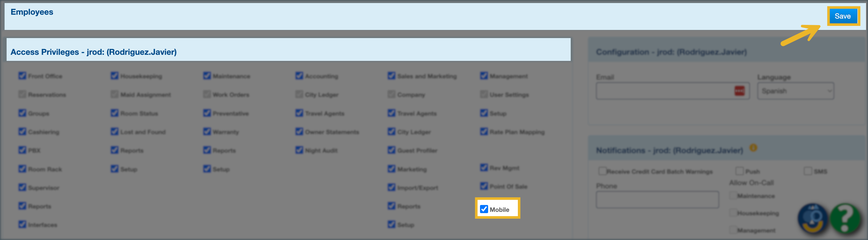Screen dimensions: 868x240
Task: Uncheck the Rev Mgmt checkbox
Action: point(484,168)
